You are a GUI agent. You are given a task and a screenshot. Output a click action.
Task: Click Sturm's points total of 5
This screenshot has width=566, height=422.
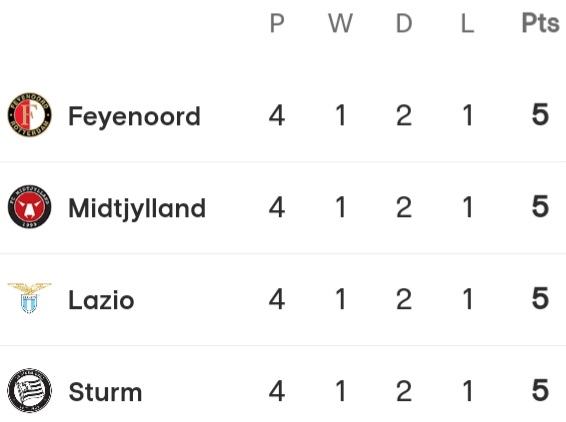tap(540, 390)
